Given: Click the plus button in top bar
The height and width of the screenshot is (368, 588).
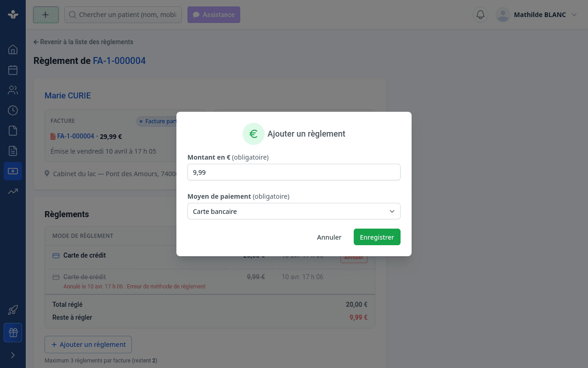Looking at the screenshot, I should click(x=46, y=15).
